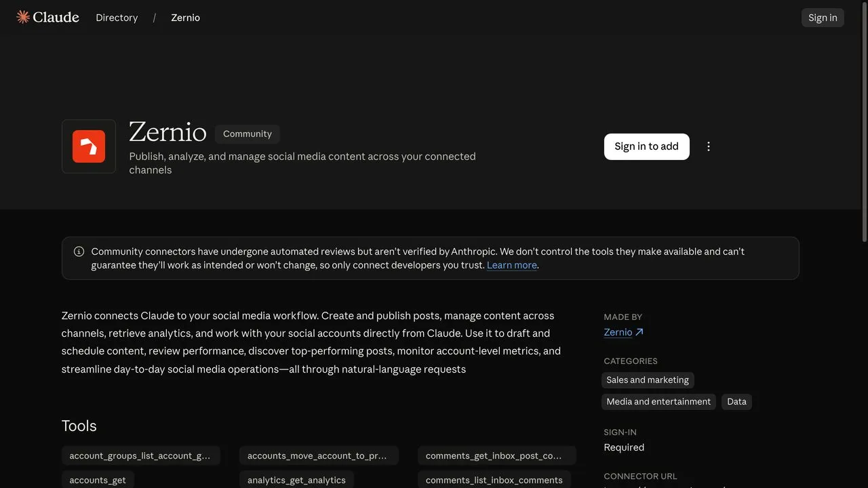Select the accounts_get tool chip

[x=98, y=480]
